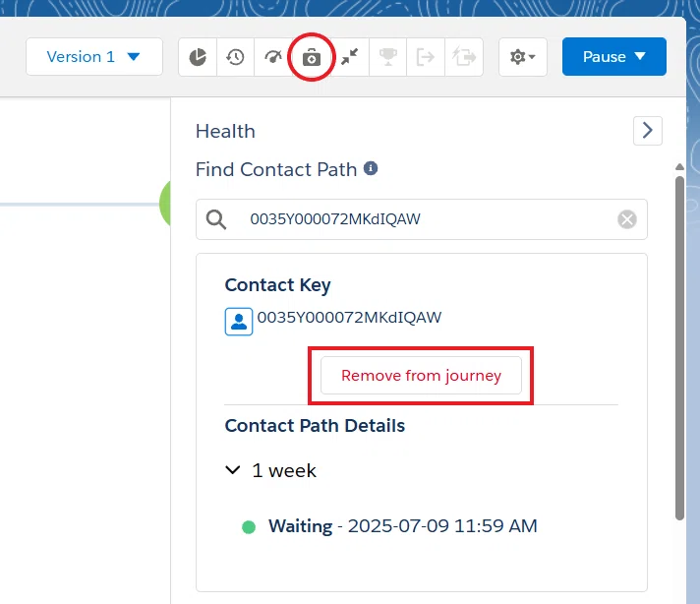The image size is (700, 604).
Task: Click Remove from journey button
Action: tap(421, 375)
